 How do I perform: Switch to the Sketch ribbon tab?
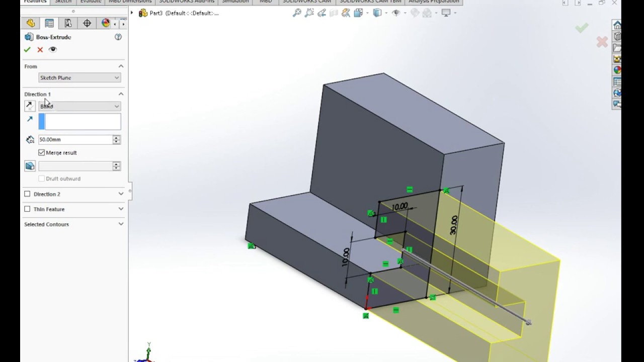63,2
